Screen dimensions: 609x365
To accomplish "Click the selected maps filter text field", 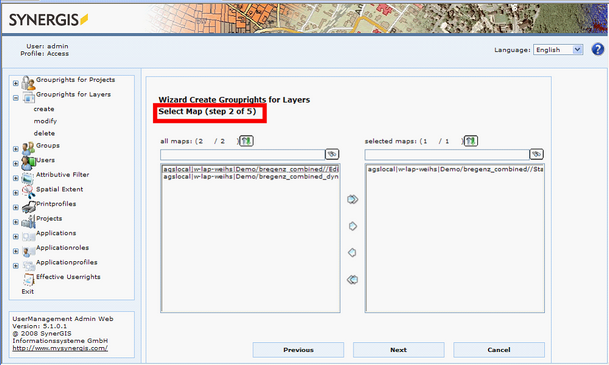I will coord(447,155).
